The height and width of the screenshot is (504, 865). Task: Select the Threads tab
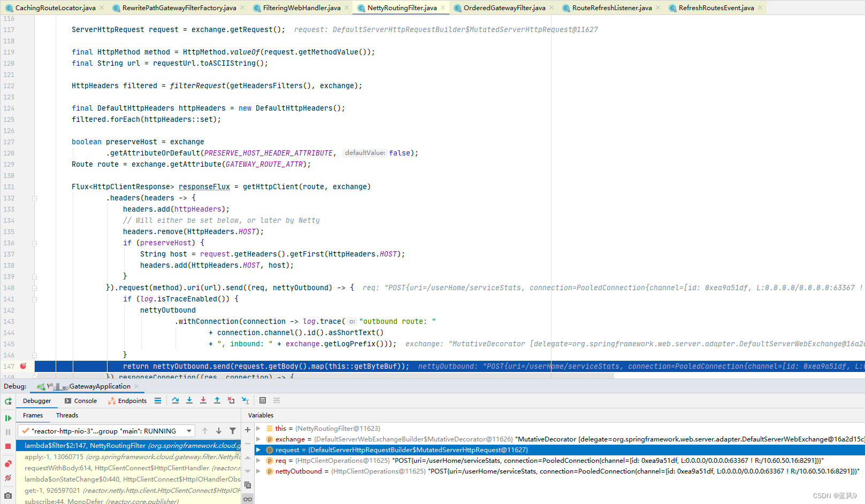67,415
